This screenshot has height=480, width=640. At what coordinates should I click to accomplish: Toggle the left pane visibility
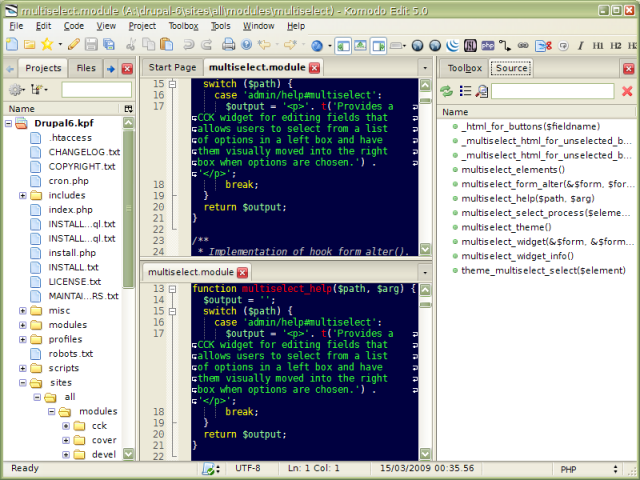tap(343, 46)
